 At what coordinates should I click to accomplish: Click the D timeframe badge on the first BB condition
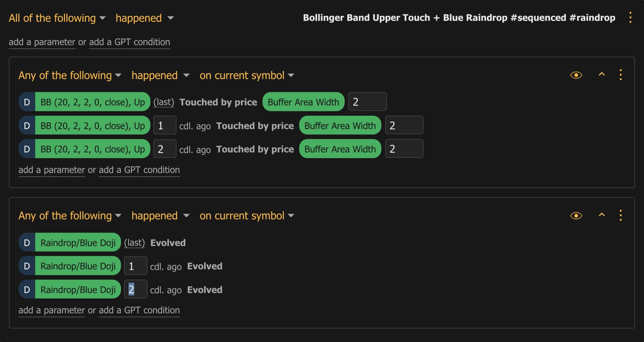point(27,102)
